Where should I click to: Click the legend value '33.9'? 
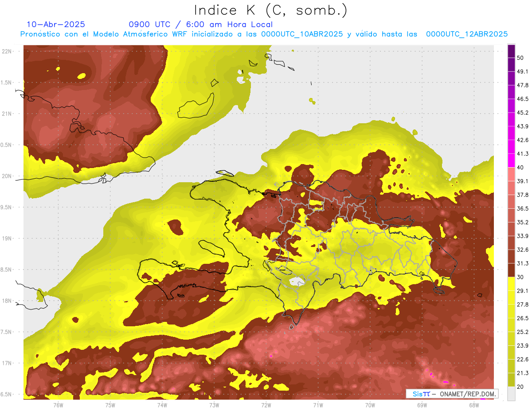click(x=523, y=236)
